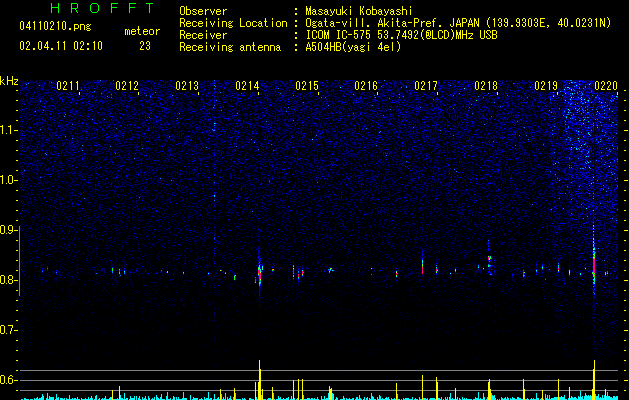The height and width of the screenshot is (400, 629).
Task: Click the yellow power spike before 0220
Action: (x=594, y=380)
